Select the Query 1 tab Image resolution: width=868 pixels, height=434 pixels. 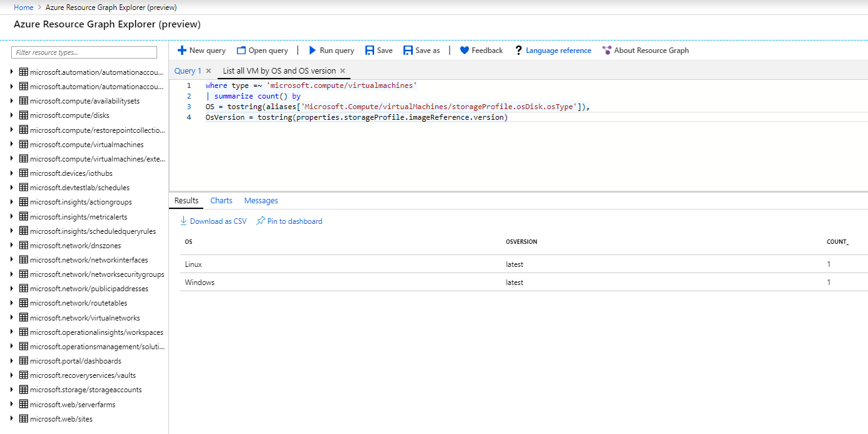click(x=188, y=71)
